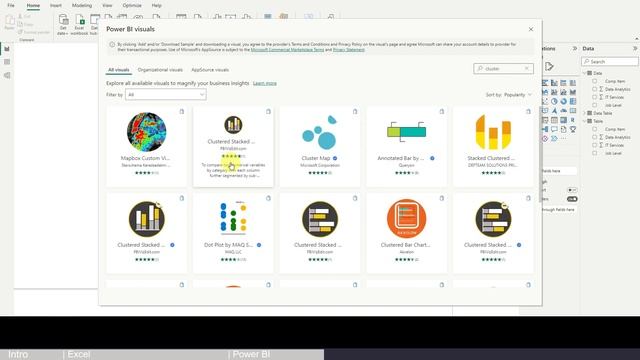The width and height of the screenshot is (640, 360).
Task: Click the Get data ribbon button
Action: coord(63,24)
